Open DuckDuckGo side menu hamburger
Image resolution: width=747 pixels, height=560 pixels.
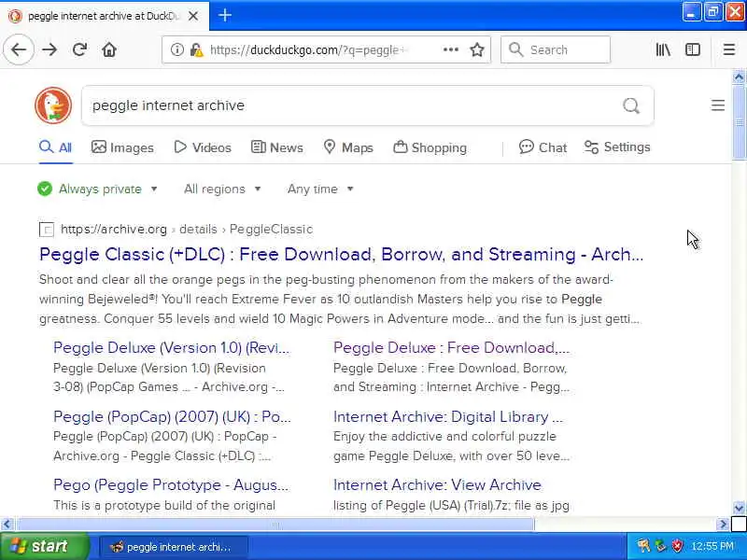[x=717, y=105]
